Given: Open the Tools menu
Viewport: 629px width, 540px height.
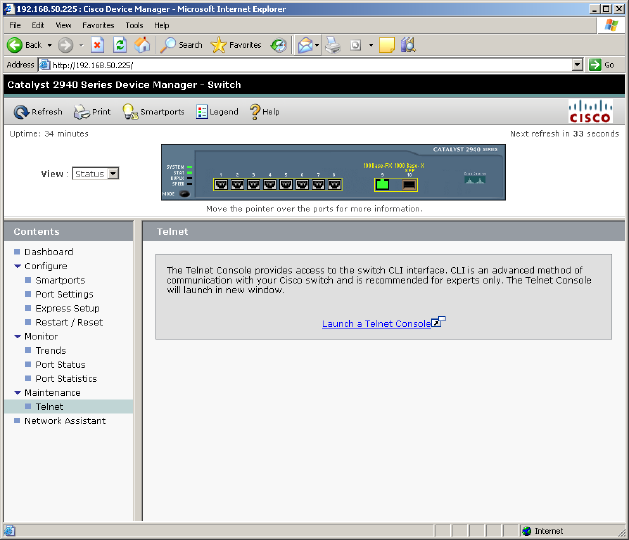Looking at the screenshot, I should (x=134, y=25).
